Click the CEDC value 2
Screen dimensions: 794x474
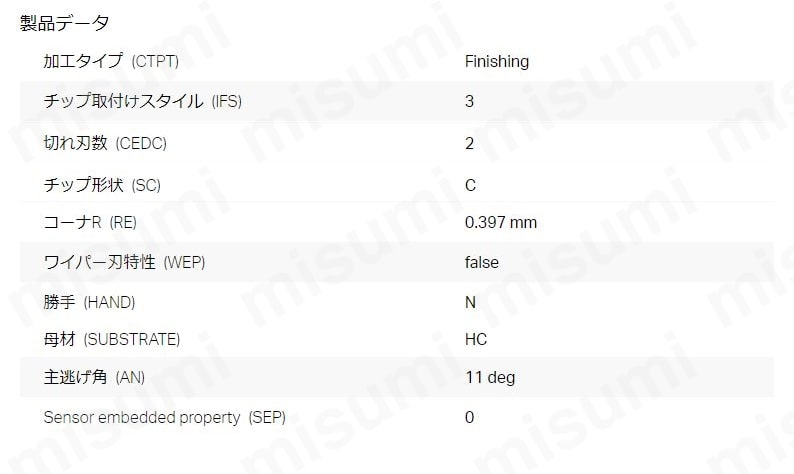[x=469, y=143]
